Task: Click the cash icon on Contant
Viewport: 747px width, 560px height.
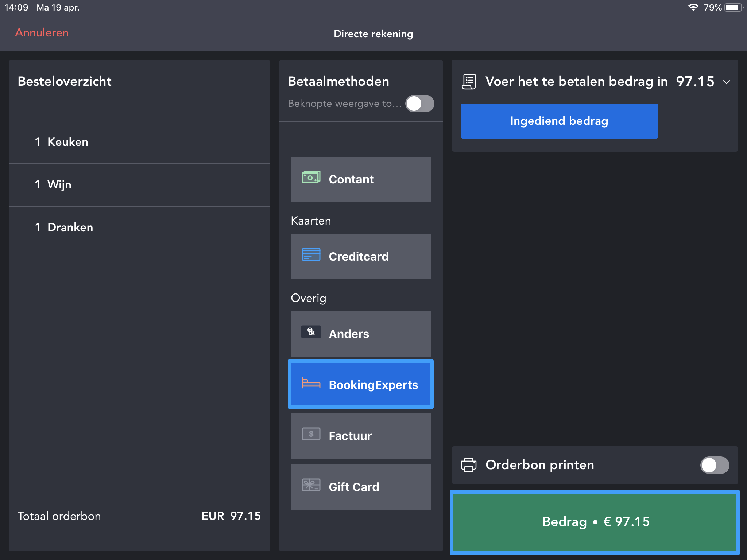Action: [311, 178]
